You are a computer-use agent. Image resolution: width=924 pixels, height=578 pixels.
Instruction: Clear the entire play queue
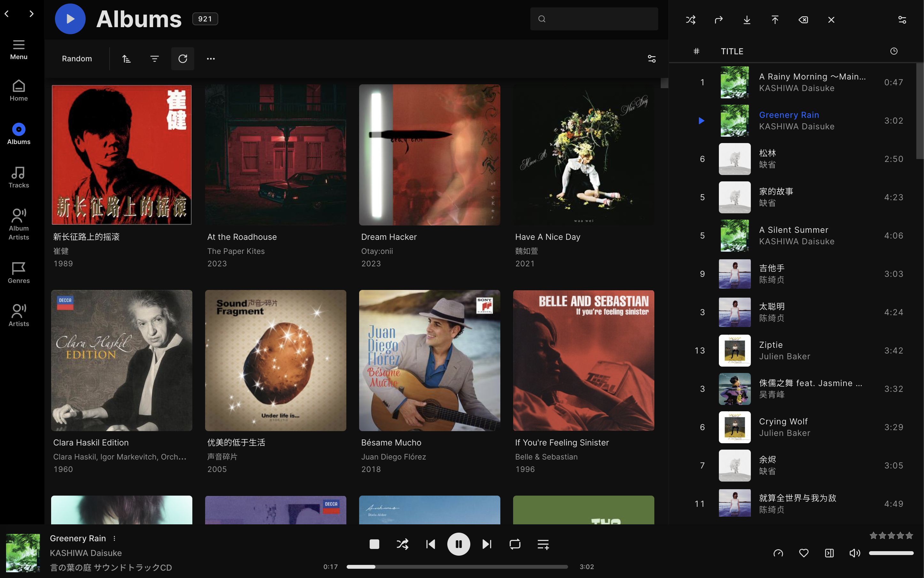831,19
